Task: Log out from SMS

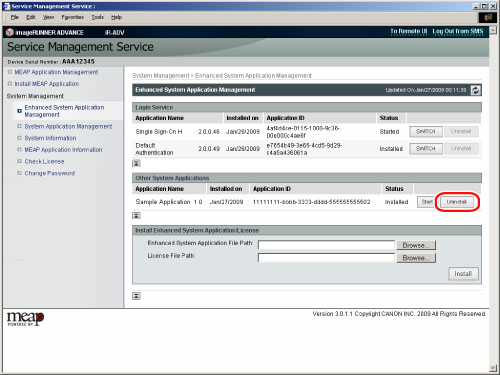Action: coord(458,31)
